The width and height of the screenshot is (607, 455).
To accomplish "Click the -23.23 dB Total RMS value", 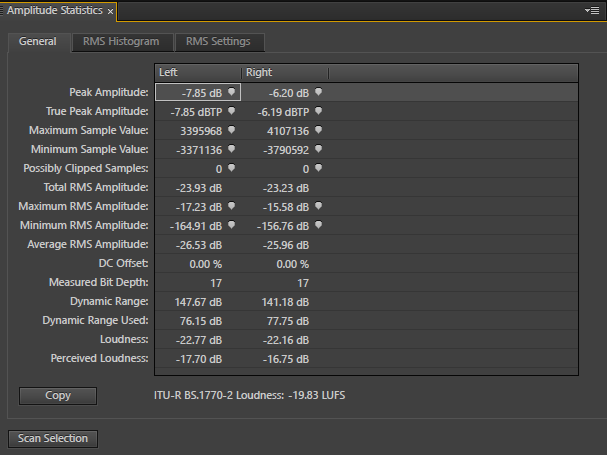I will click(286, 188).
